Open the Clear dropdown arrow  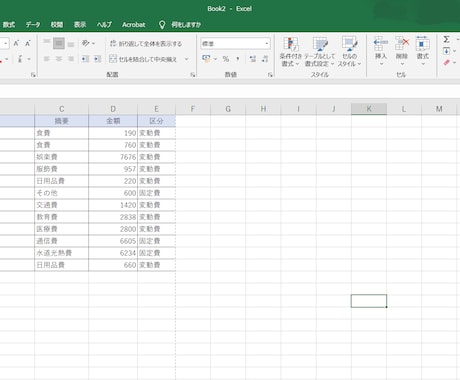[x=454, y=62]
